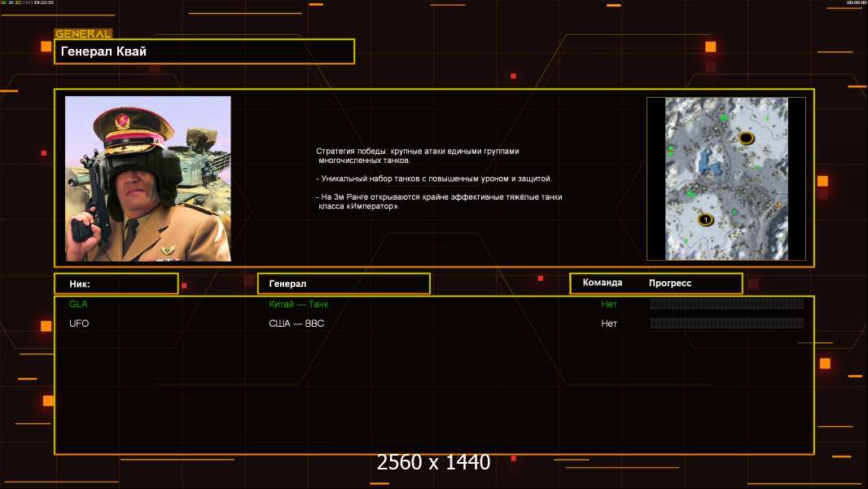This screenshot has height=489, width=868.
Task: Click GLA player's loading progress bar
Action: tap(726, 304)
